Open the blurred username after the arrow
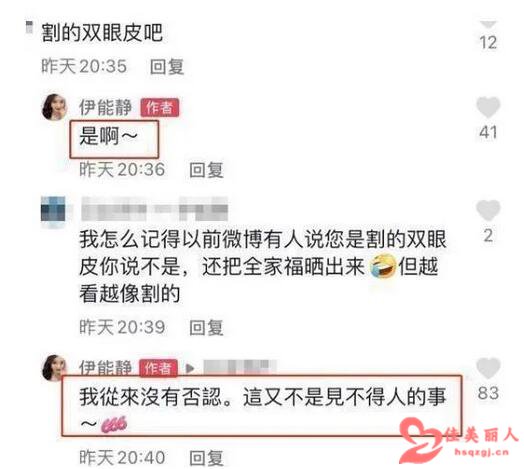524x469 pixels. (x=240, y=367)
